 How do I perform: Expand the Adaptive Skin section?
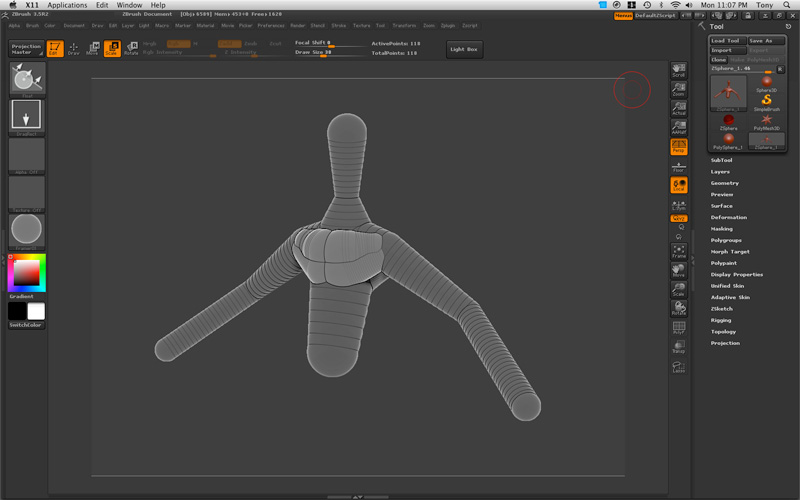point(730,297)
